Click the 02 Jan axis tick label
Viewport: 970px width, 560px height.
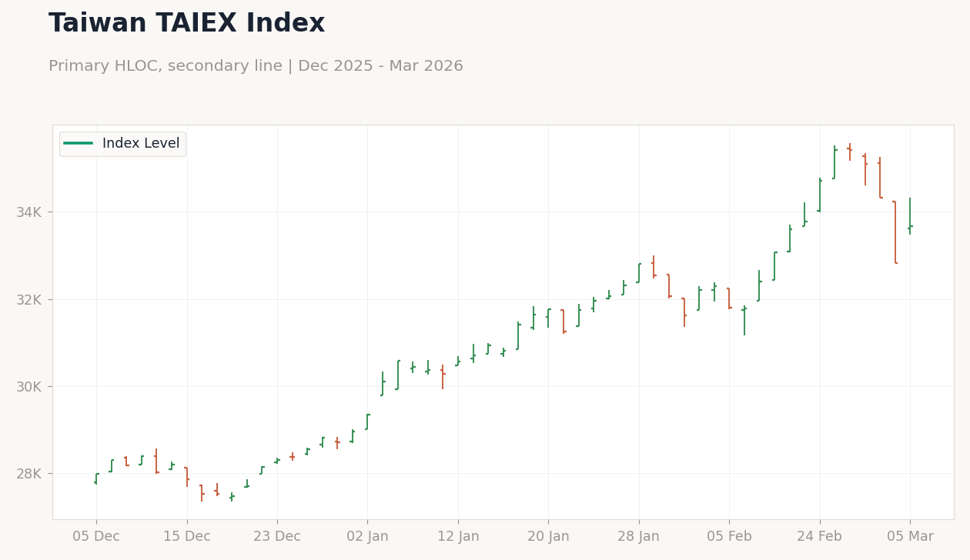pos(367,537)
